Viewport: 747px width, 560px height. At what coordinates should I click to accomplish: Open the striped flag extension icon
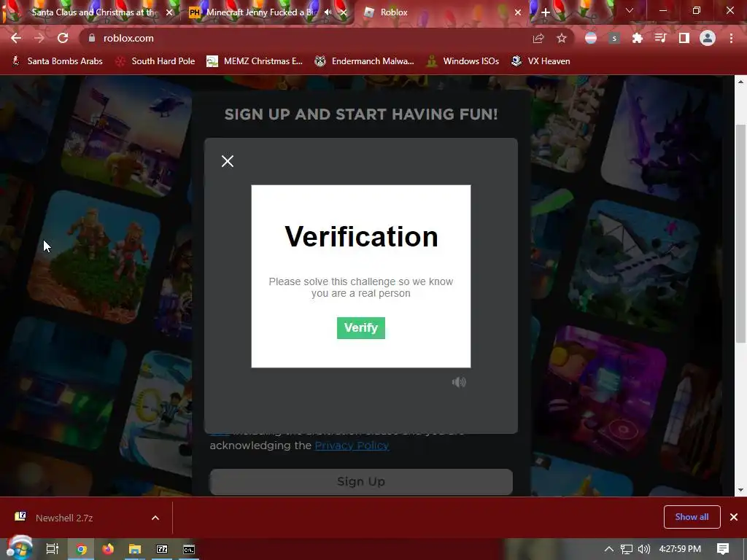(591, 38)
